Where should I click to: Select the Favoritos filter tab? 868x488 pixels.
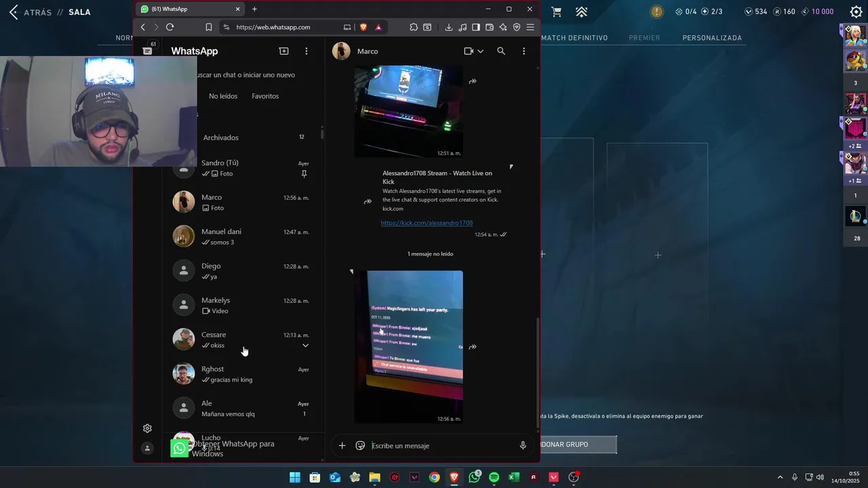pos(265,96)
